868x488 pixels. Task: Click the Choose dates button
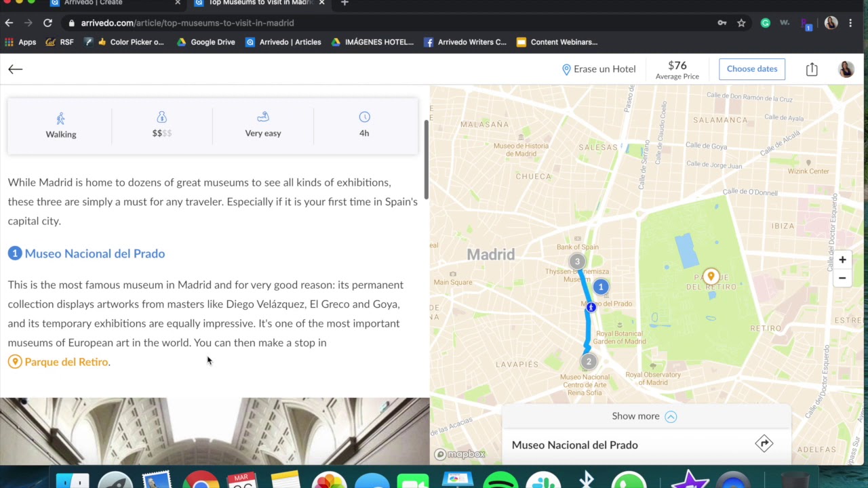(752, 69)
